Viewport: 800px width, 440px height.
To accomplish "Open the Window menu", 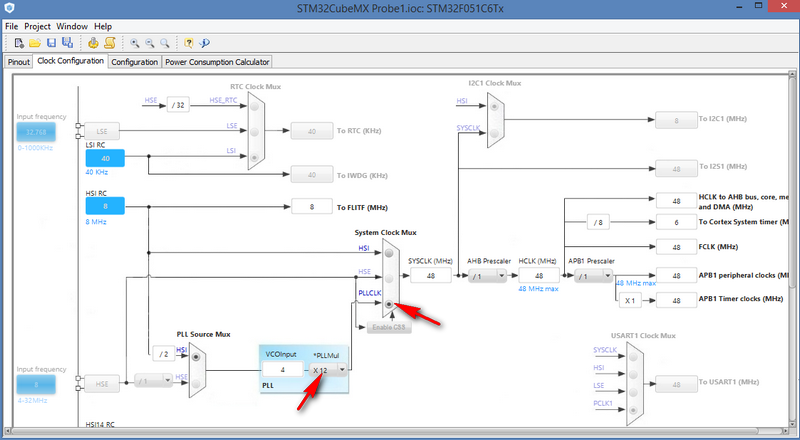I will point(72,26).
